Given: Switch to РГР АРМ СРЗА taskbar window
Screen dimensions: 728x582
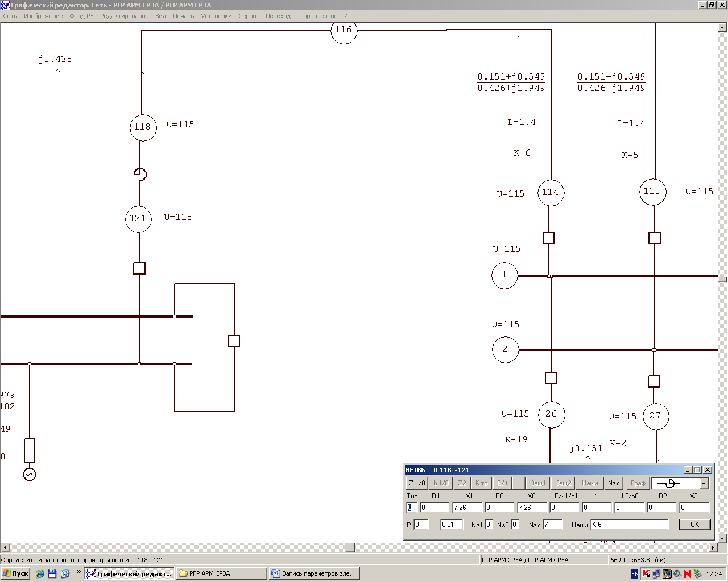Looking at the screenshot, I should pyautogui.click(x=221, y=574).
